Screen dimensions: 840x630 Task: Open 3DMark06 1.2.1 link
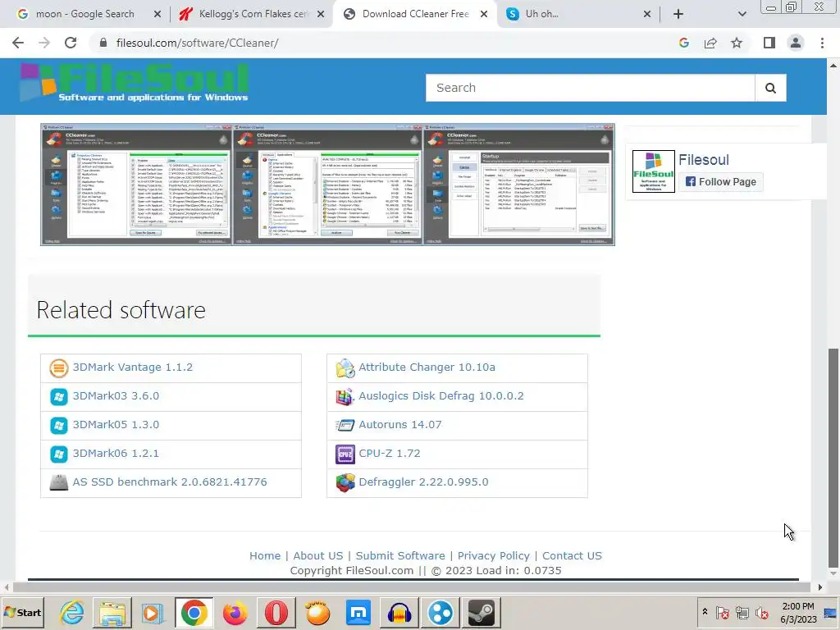click(x=116, y=453)
